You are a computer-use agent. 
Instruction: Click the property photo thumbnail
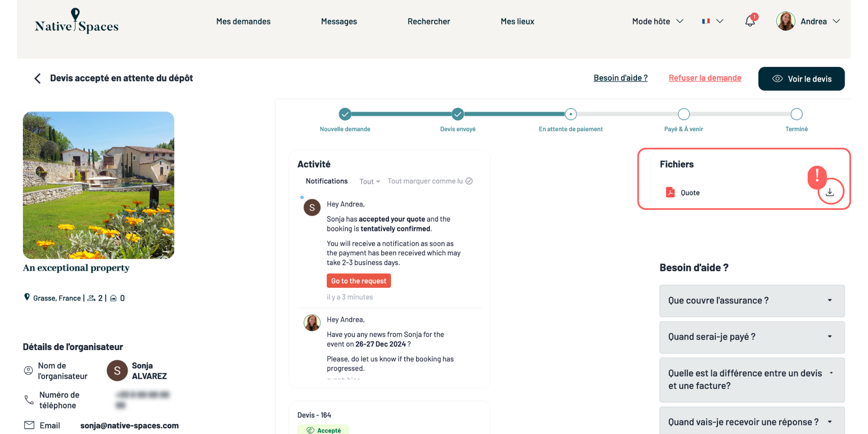point(99,185)
